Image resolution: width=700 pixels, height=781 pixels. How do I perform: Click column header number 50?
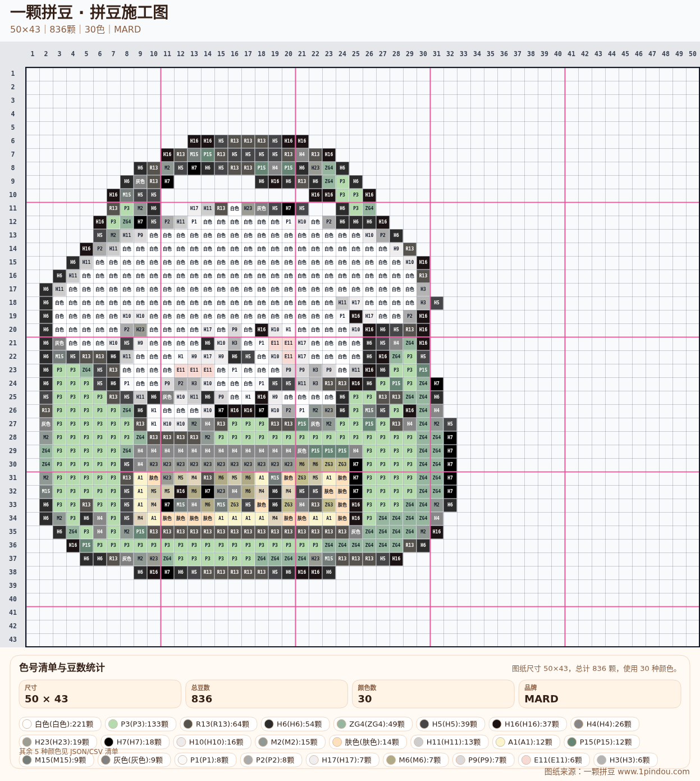tap(693, 54)
